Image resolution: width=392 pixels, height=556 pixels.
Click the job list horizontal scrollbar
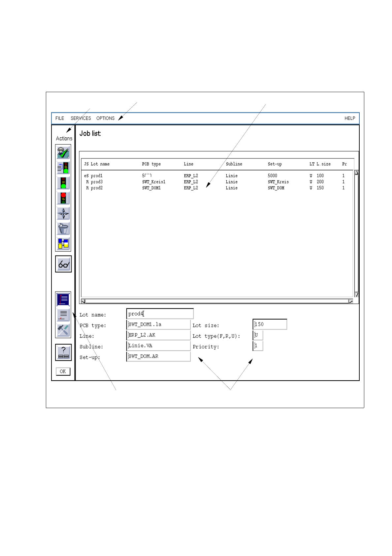217,301
